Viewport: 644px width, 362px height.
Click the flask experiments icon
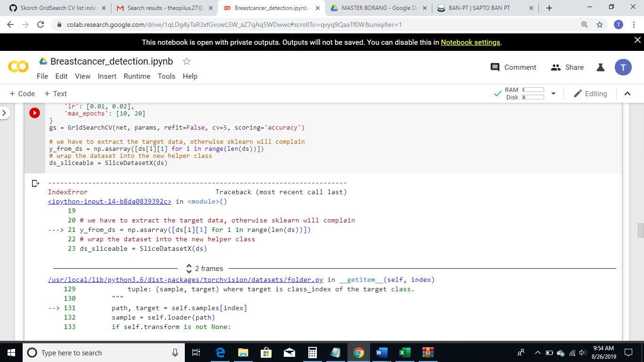pyautogui.click(x=601, y=67)
